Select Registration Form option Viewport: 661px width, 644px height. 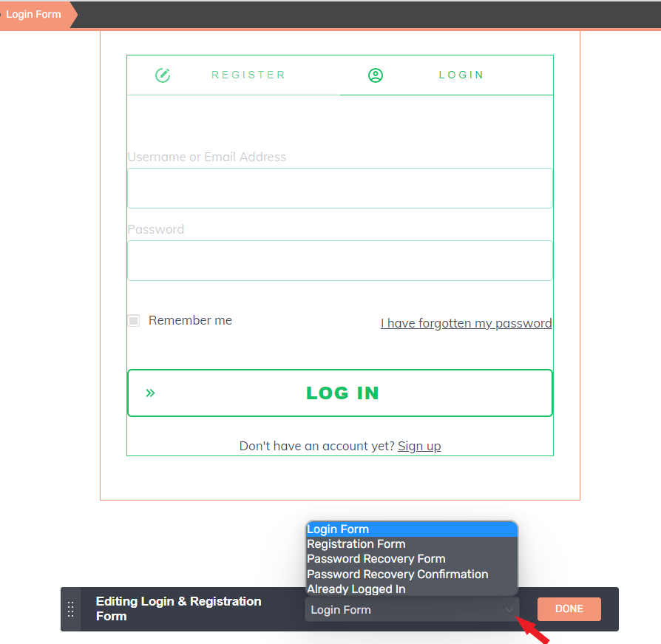(x=411, y=544)
